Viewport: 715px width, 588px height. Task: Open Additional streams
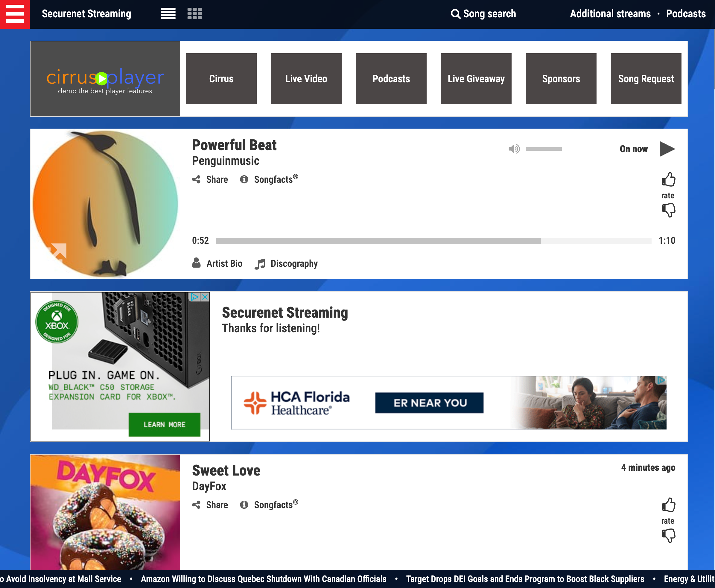[x=610, y=14]
